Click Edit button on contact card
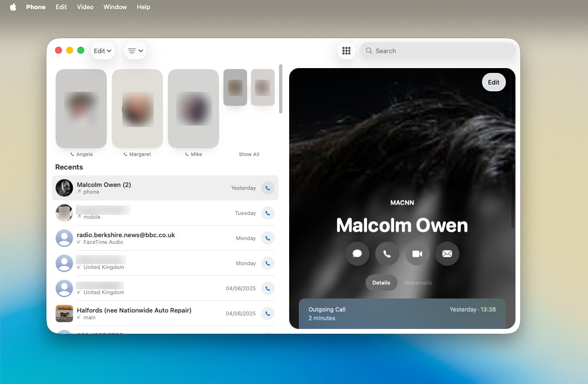Image resolution: width=588 pixels, height=384 pixels. pyautogui.click(x=494, y=82)
